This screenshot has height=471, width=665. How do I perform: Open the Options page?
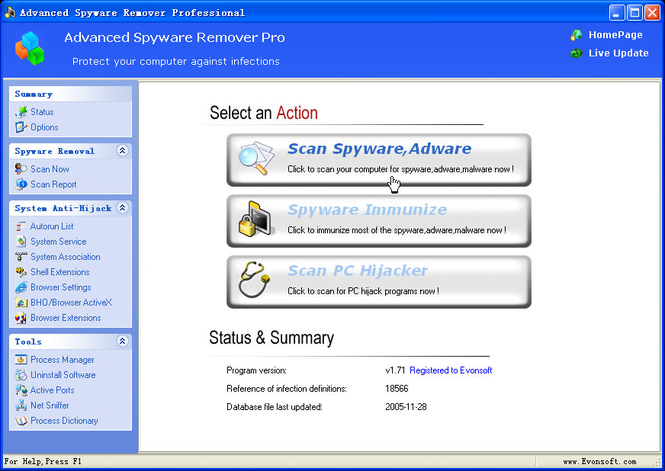tap(44, 127)
